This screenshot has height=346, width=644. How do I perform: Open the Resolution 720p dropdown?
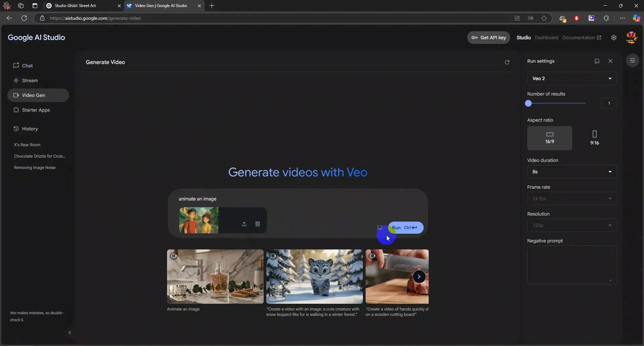point(572,225)
